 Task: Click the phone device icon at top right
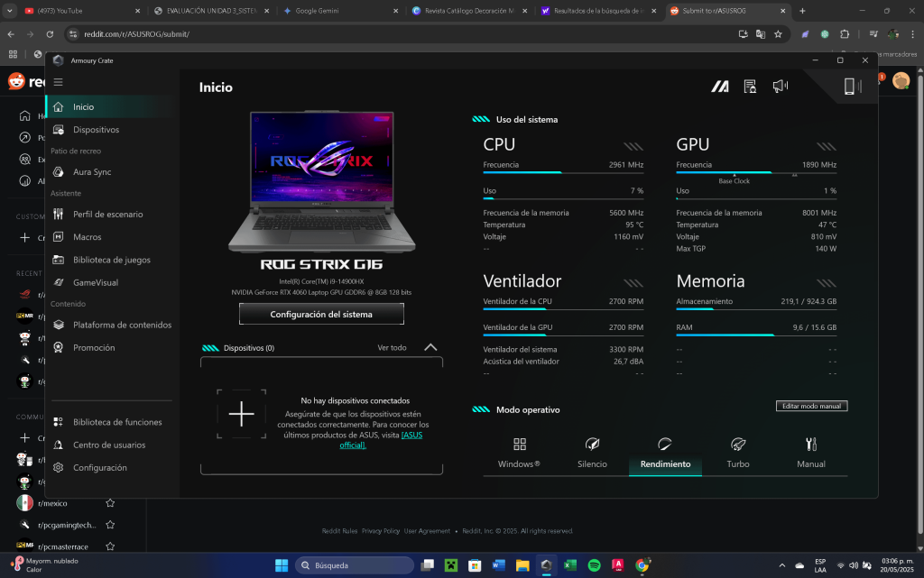tap(849, 87)
